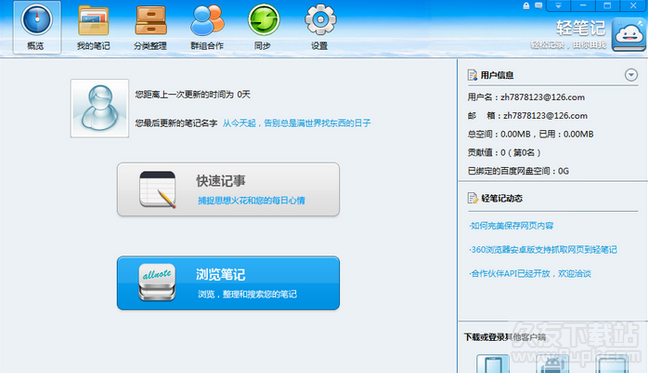The image size is (648, 373).
Task: Minimize the 轻笔记 window
Action: pos(583,5)
